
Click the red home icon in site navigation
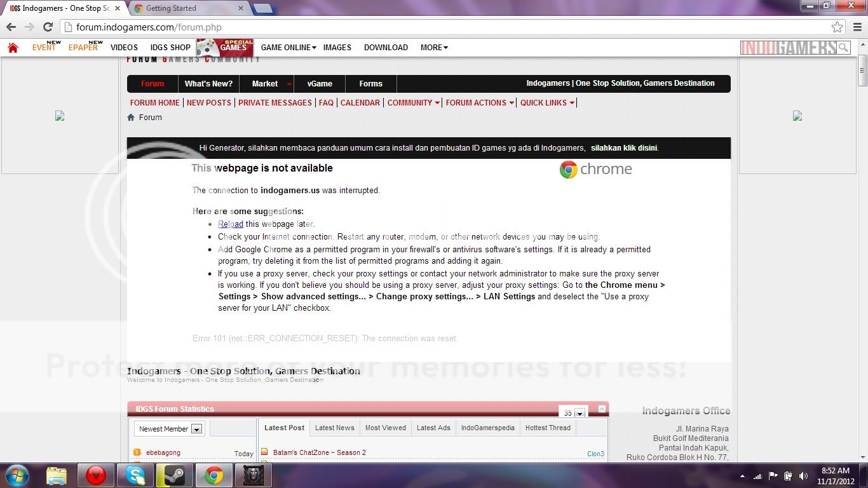click(13, 48)
